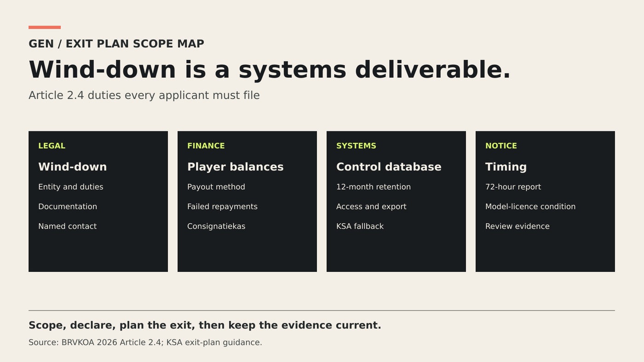644x362 pixels.
Task: Click the FINANCE card label
Action: click(x=206, y=146)
